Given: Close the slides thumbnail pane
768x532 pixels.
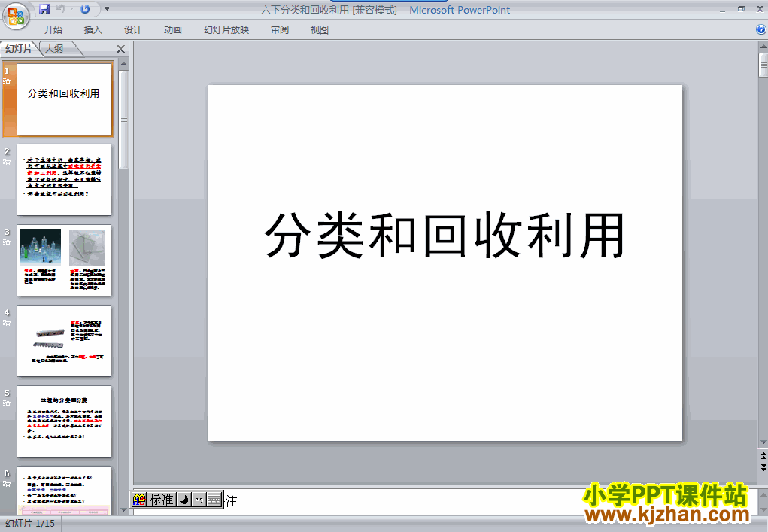Looking at the screenshot, I should [120, 49].
